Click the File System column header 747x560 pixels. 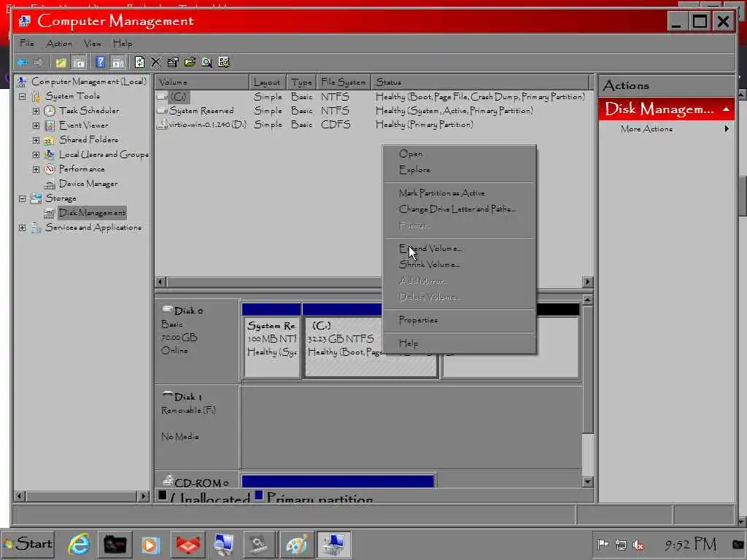pyautogui.click(x=344, y=82)
